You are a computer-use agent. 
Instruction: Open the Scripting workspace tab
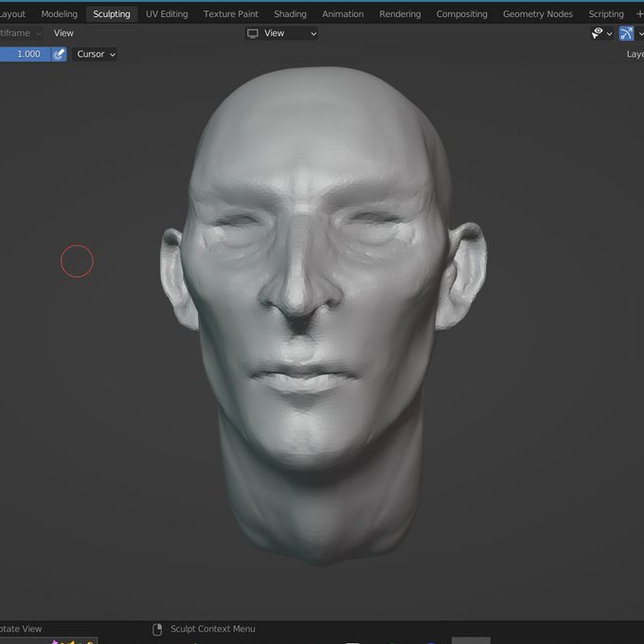[x=606, y=14]
